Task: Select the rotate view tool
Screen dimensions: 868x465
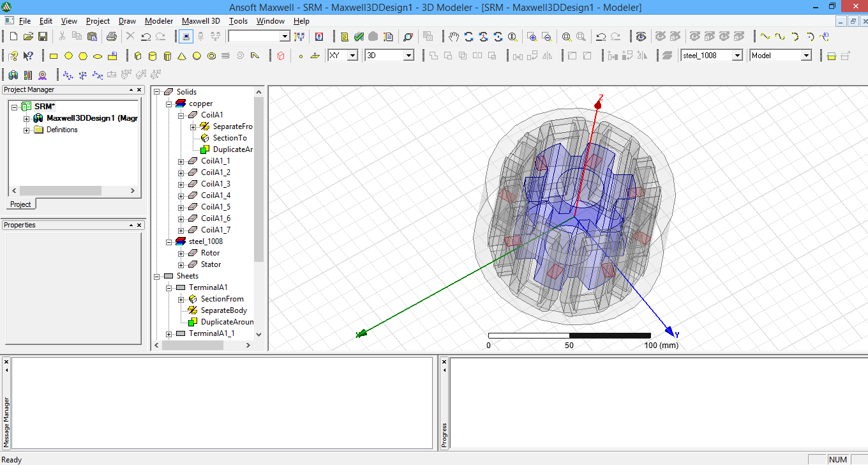Action: (468, 36)
